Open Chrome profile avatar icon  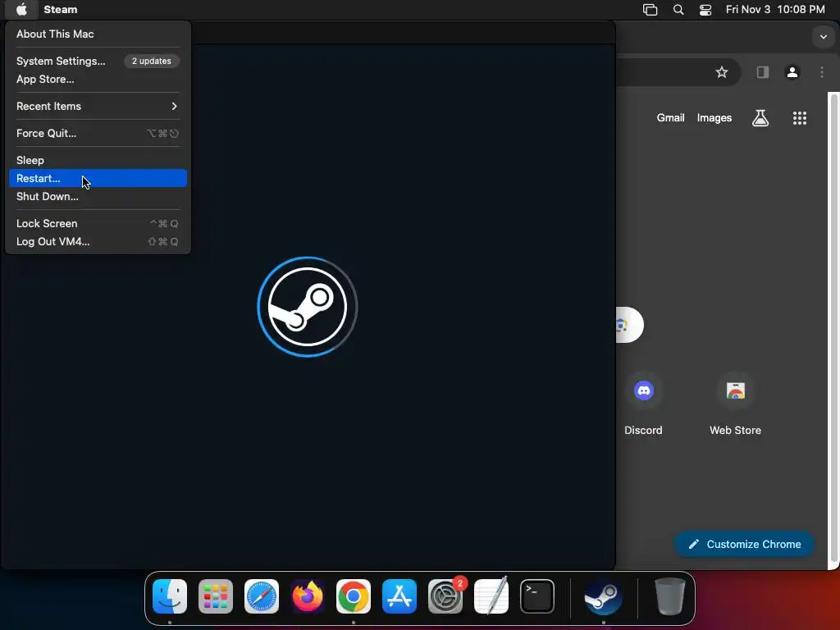792,72
